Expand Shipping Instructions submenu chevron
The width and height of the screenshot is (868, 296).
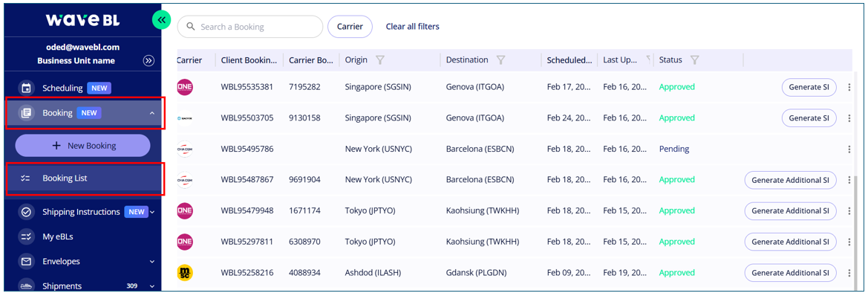(152, 212)
